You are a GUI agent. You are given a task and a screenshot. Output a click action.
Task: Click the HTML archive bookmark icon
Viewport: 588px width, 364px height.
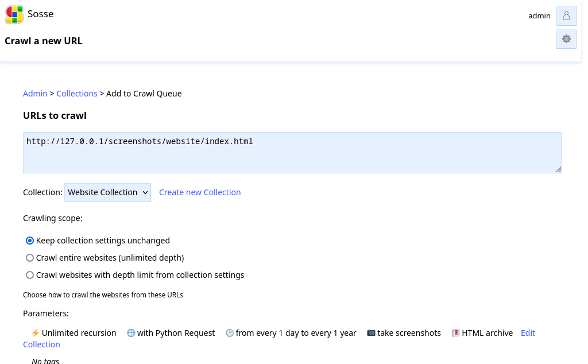point(455,333)
